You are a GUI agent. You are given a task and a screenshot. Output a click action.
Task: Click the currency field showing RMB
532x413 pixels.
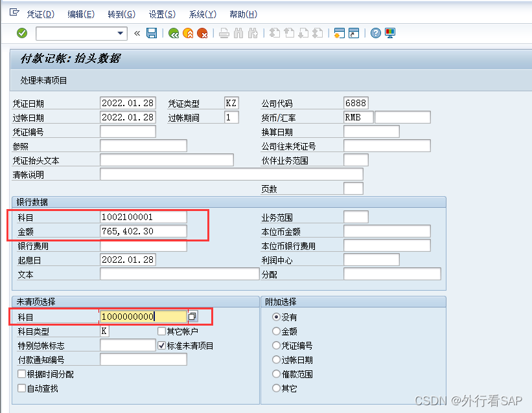(358, 117)
